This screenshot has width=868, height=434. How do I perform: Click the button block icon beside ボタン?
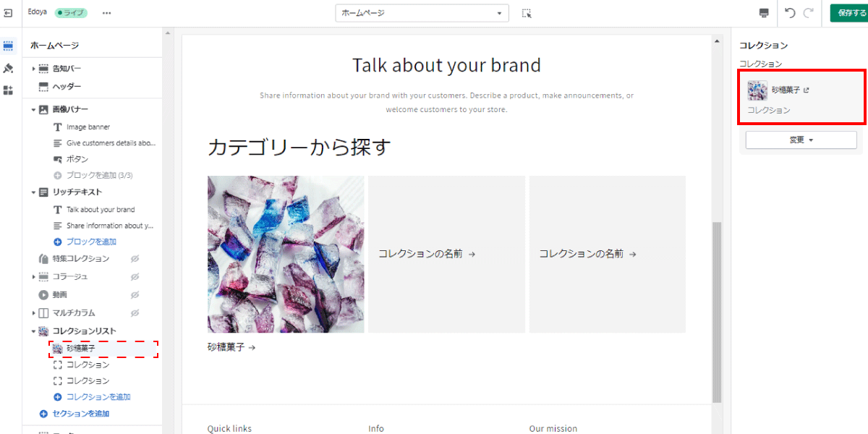pos(58,159)
